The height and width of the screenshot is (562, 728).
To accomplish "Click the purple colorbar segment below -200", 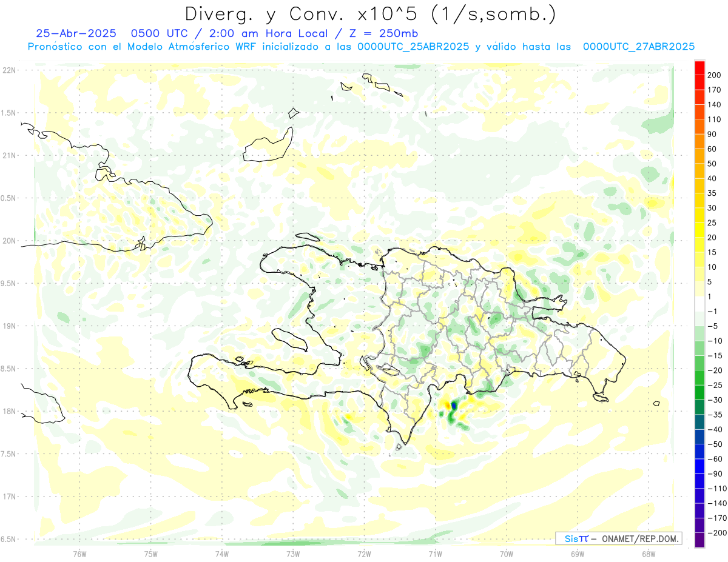I will (x=700, y=540).
